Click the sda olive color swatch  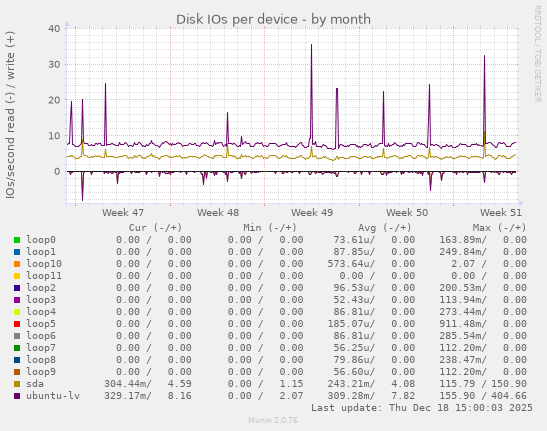coord(17,384)
